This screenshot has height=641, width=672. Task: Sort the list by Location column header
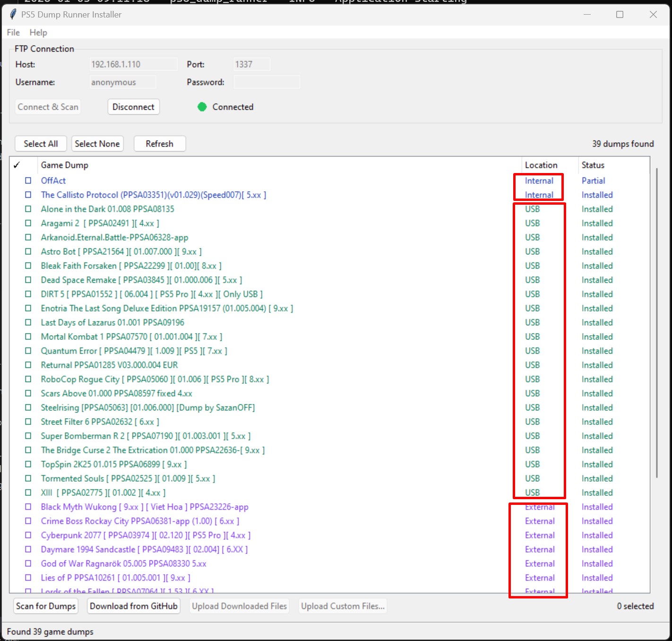[541, 165]
